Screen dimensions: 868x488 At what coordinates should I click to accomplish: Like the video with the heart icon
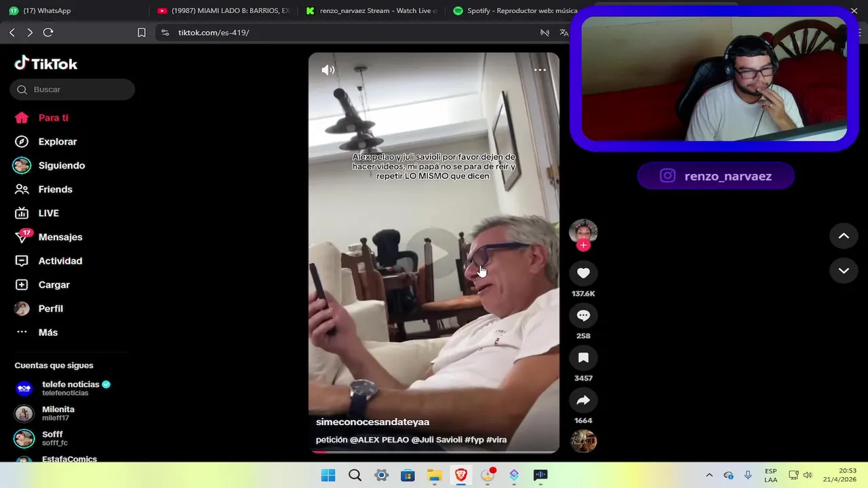point(583,273)
